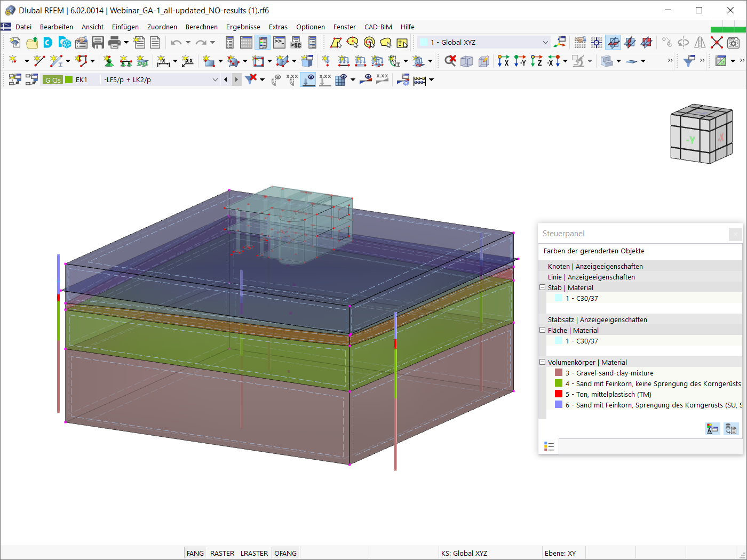Close the Steuerpanel panel
The width and height of the screenshot is (747, 560).
735,234
